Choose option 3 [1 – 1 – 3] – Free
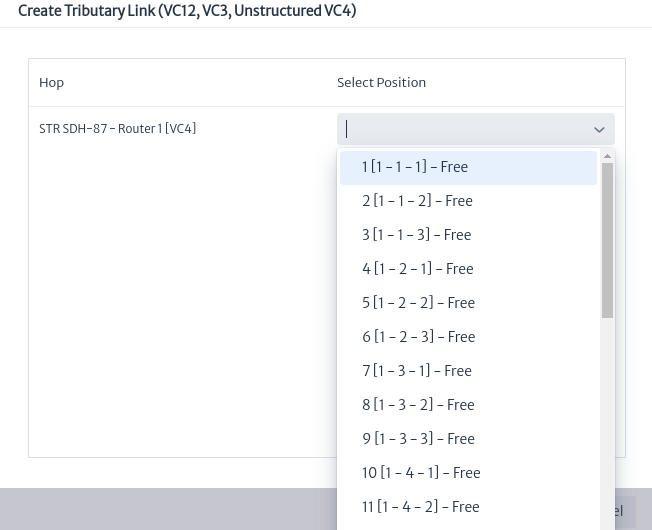This screenshot has height=530, width=652. click(x=468, y=235)
